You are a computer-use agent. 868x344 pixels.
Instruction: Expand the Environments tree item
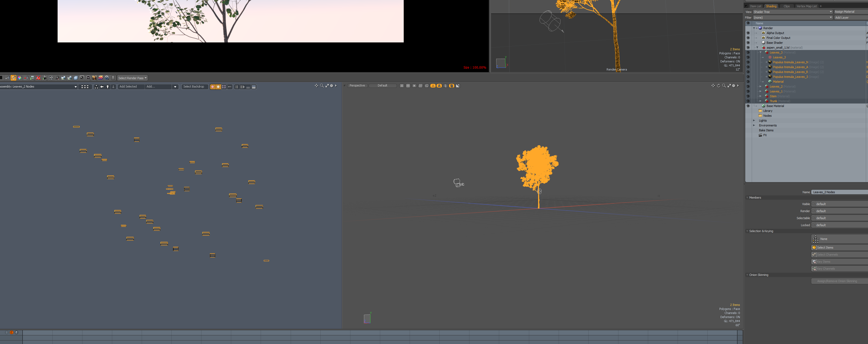pos(754,125)
